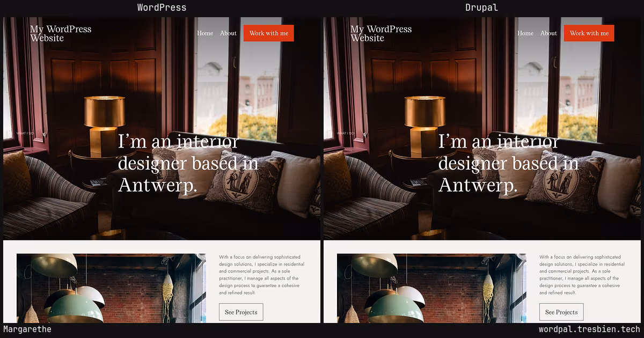
Task: Click the Home link in the Drupal panel
Action: (525, 33)
